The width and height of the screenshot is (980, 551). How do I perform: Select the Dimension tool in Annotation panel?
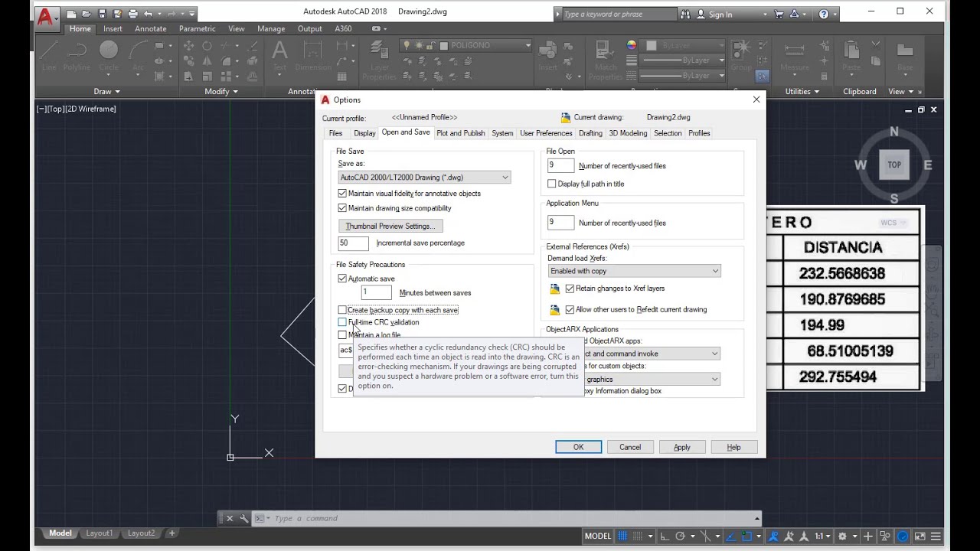[312, 55]
